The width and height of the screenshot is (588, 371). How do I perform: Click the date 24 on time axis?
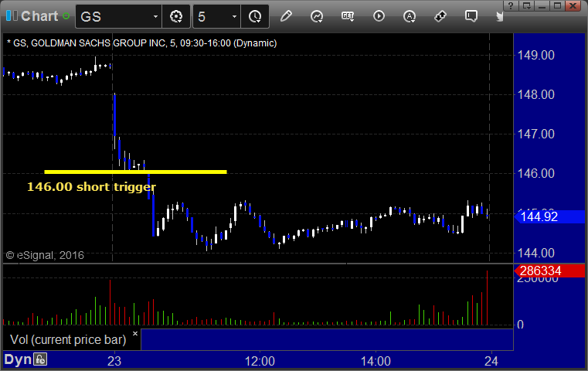click(x=491, y=361)
